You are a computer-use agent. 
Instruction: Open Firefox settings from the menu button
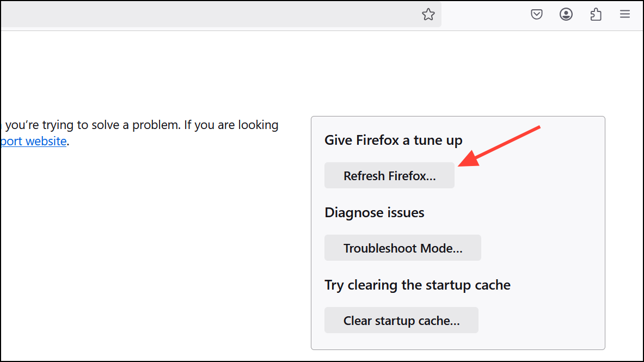coord(625,14)
